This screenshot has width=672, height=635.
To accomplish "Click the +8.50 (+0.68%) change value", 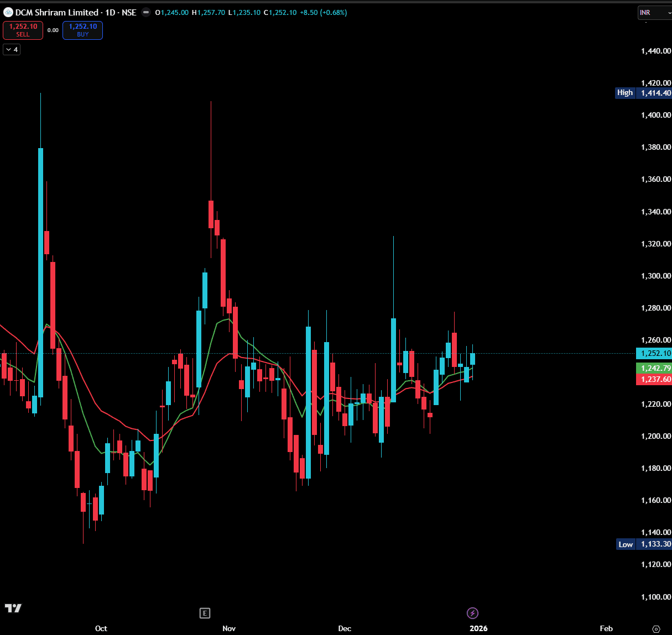I will click(324, 13).
